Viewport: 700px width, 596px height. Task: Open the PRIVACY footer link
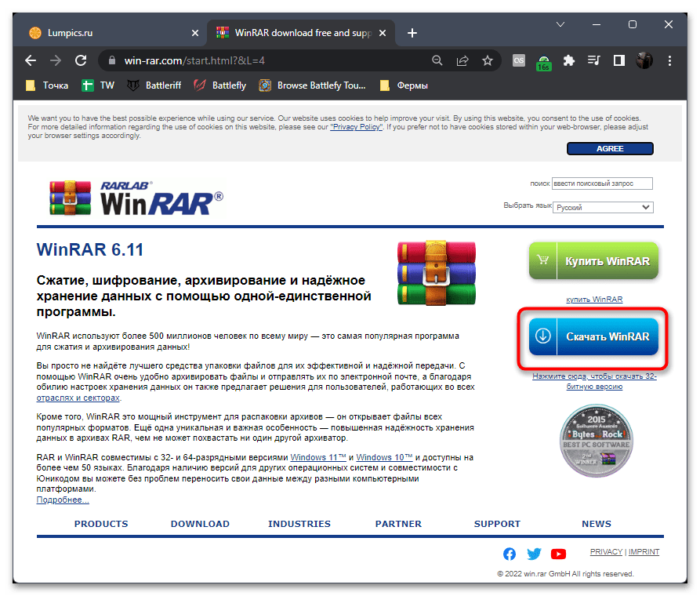click(606, 552)
